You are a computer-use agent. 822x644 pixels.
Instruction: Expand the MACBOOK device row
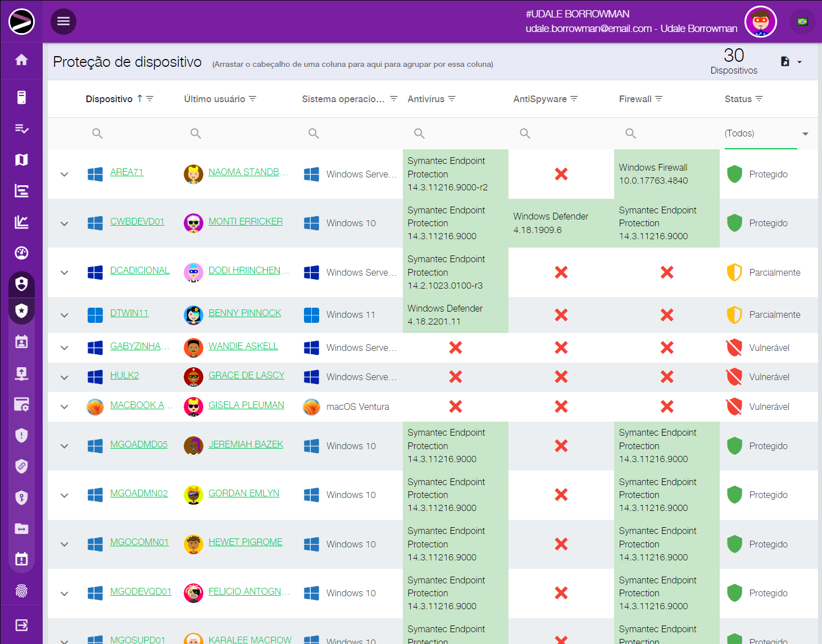[65, 407]
